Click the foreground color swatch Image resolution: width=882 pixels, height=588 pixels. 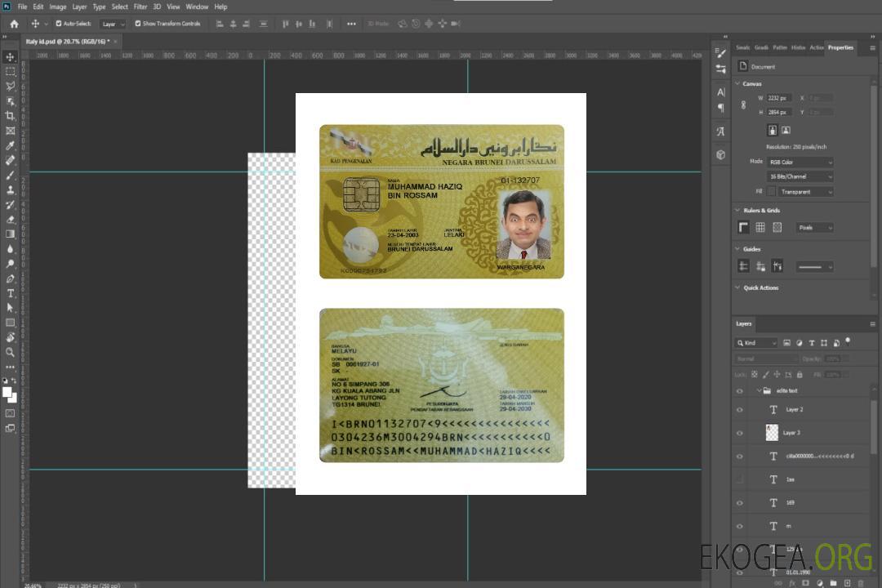coord(7,393)
